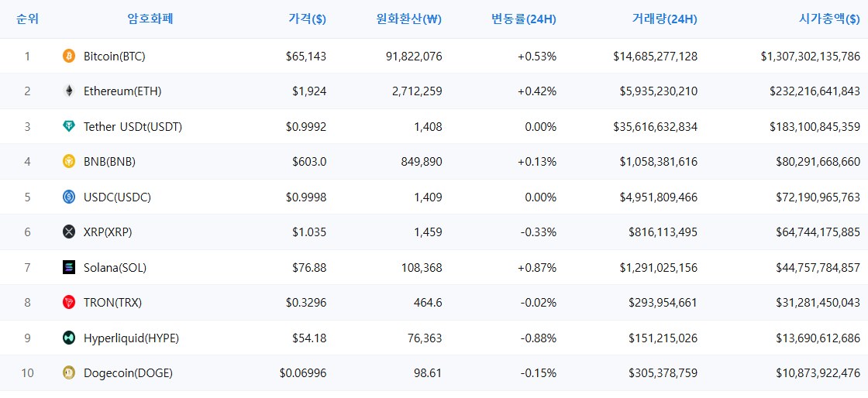
Task: Click the Hyperliquid logo icon
Action: point(69,338)
